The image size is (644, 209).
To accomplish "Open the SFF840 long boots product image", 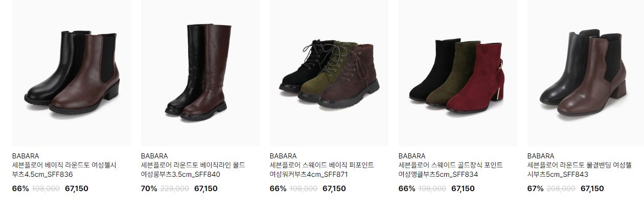I will [x=200, y=73].
